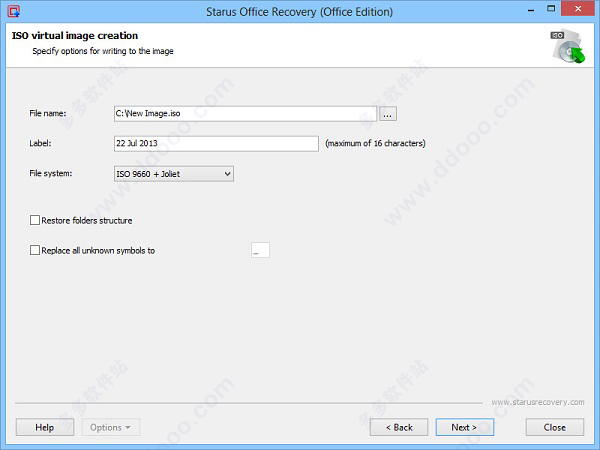Click the Starus Office Recovery app icon
Screen dimensions: 600x450
[x=13, y=11]
